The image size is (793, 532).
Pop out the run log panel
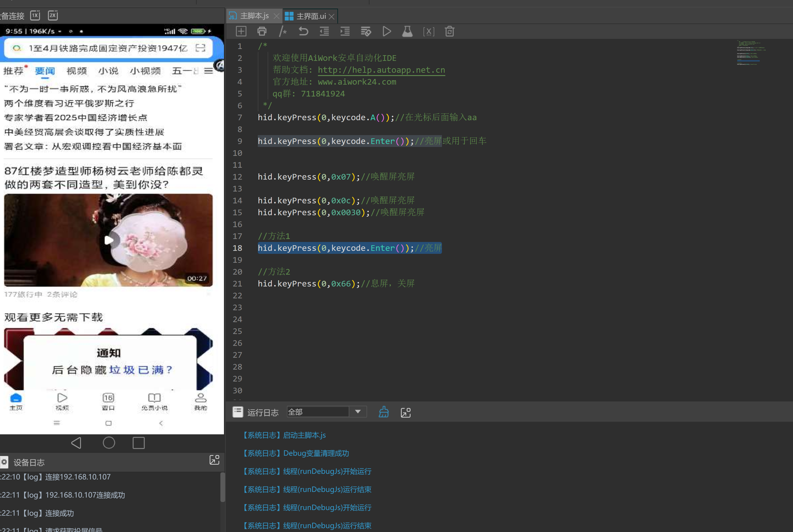pos(406,412)
